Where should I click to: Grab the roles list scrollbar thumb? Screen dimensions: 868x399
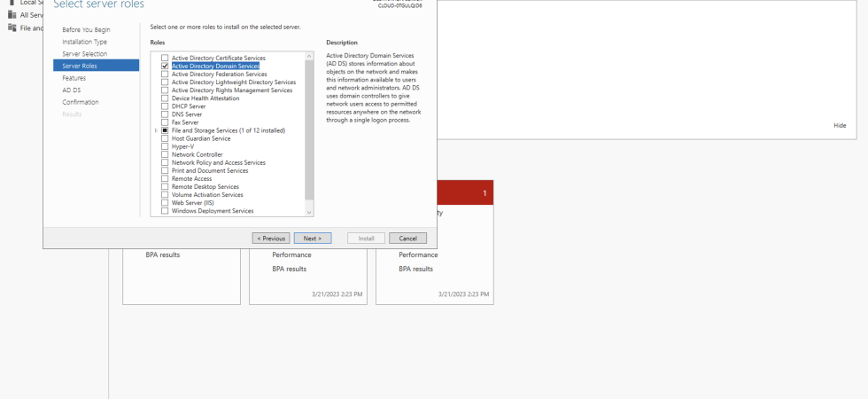click(309, 129)
